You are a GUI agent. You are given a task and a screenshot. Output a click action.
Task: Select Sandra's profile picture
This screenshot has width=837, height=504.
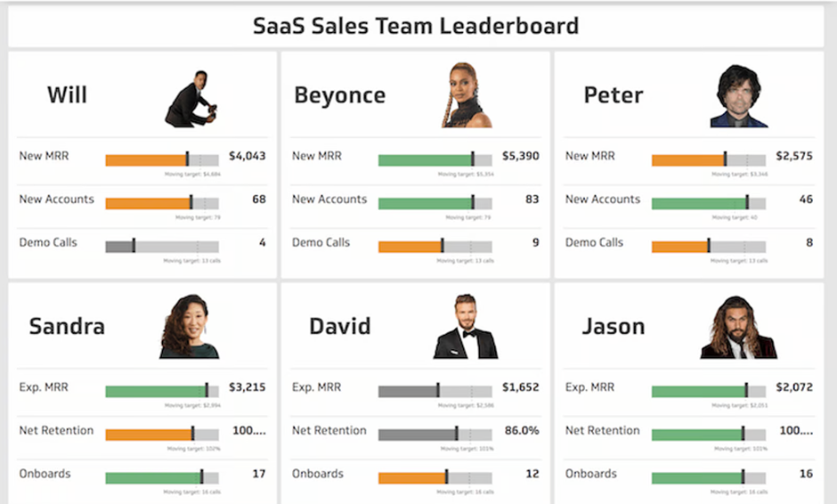tap(189, 326)
